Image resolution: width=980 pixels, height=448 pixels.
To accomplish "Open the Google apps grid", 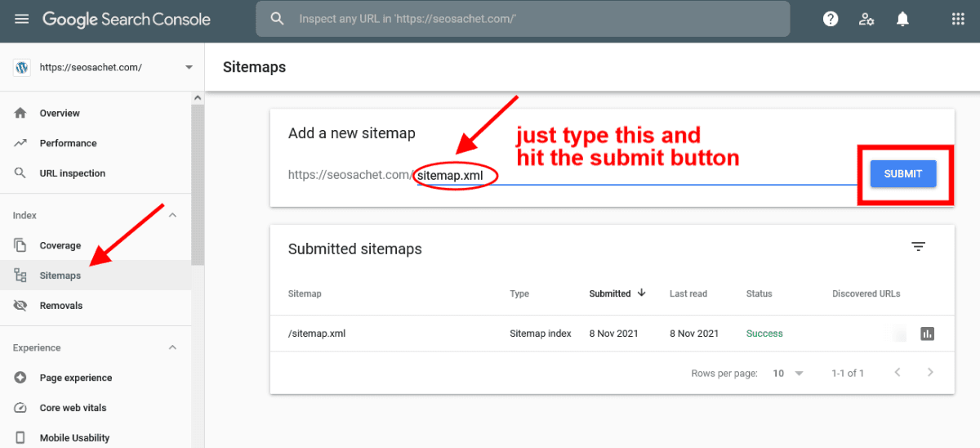I will click(958, 19).
